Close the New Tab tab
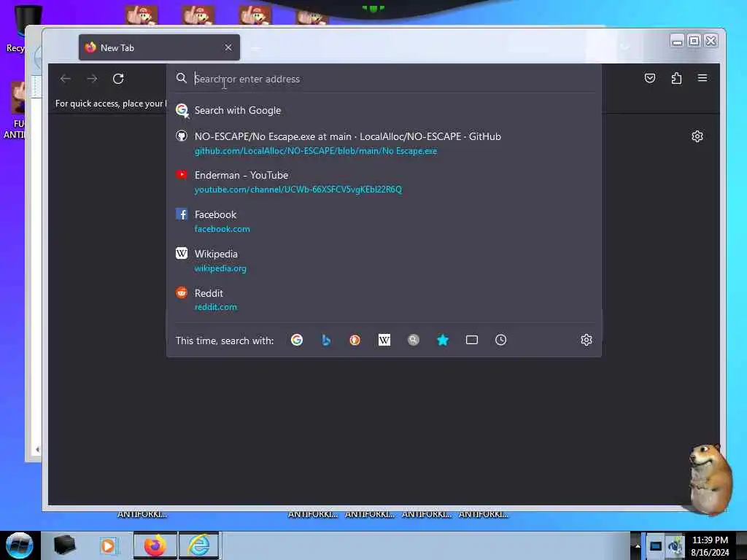This screenshot has width=747, height=560. coord(228,47)
